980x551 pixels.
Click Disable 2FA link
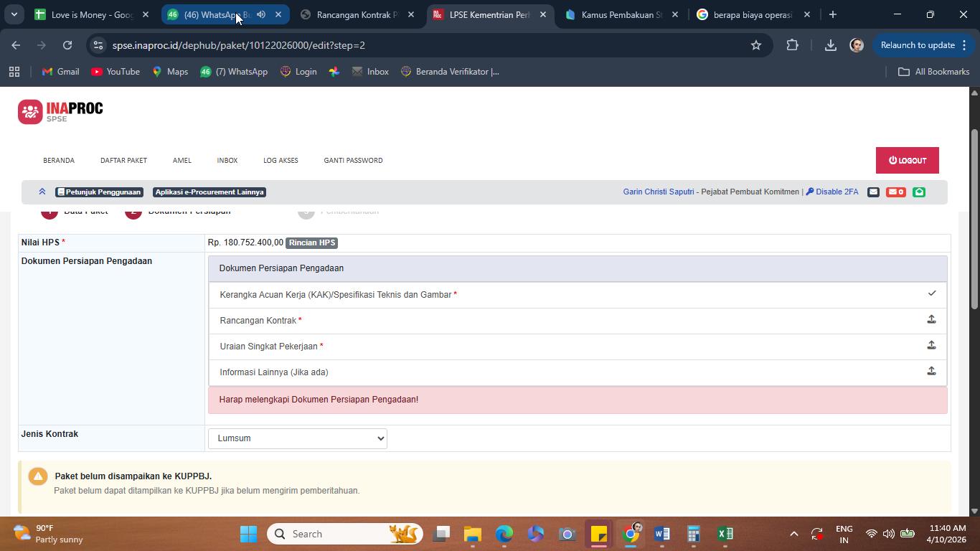click(832, 192)
